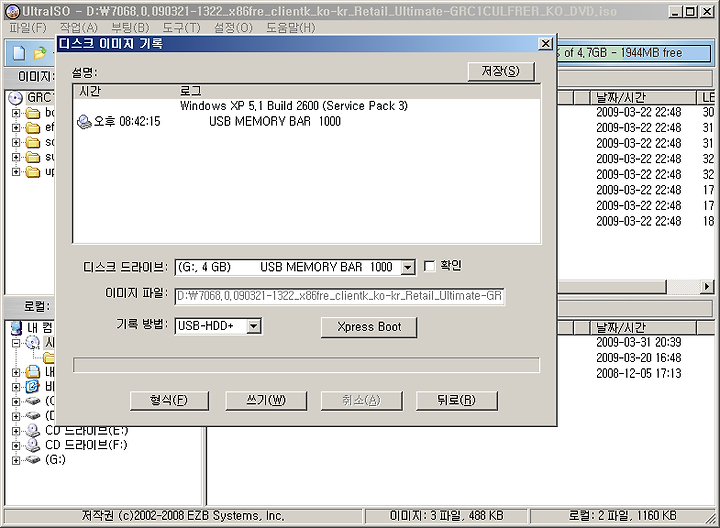Open the 디스크 드라이브 dropdown
The image size is (720, 528).
(x=407, y=267)
